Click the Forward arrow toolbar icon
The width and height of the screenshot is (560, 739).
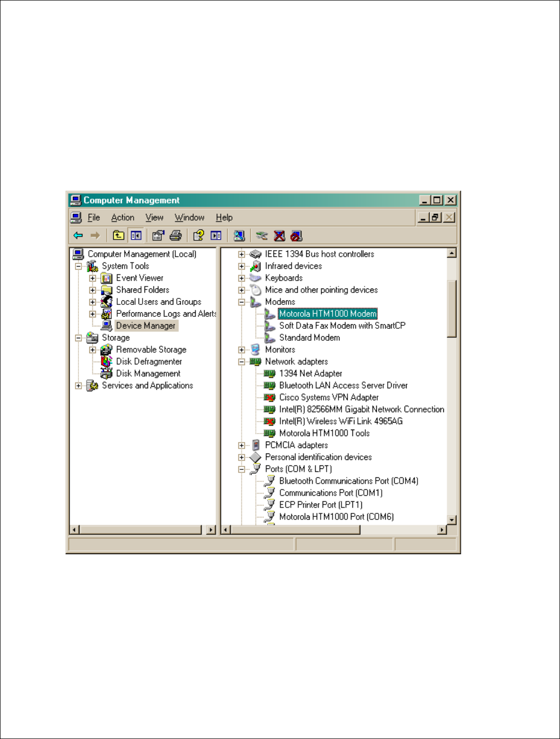tap(95, 235)
